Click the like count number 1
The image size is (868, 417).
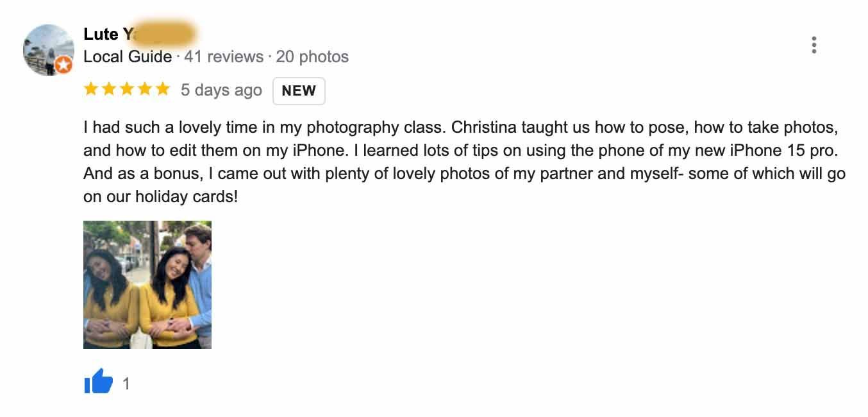[x=126, y=384]
